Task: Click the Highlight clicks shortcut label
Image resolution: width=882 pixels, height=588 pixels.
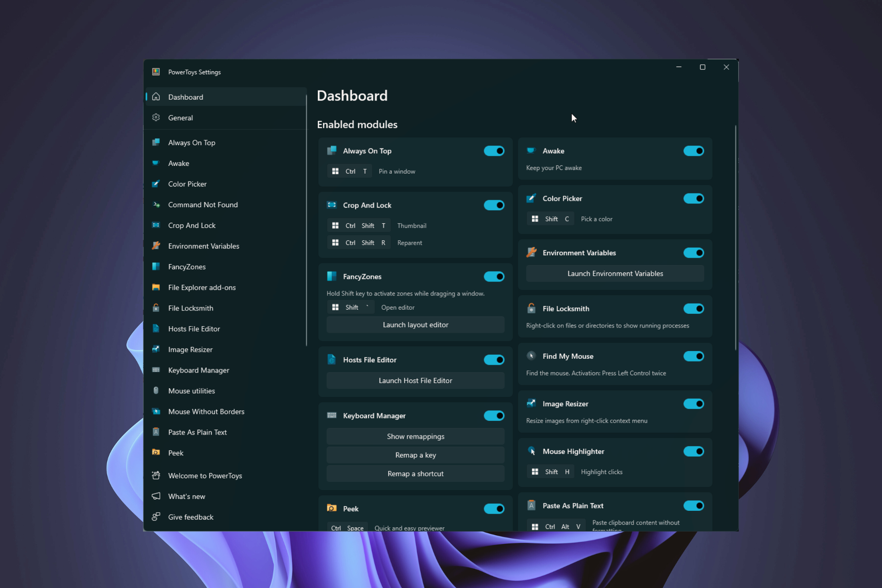Action: coord(601,472)
